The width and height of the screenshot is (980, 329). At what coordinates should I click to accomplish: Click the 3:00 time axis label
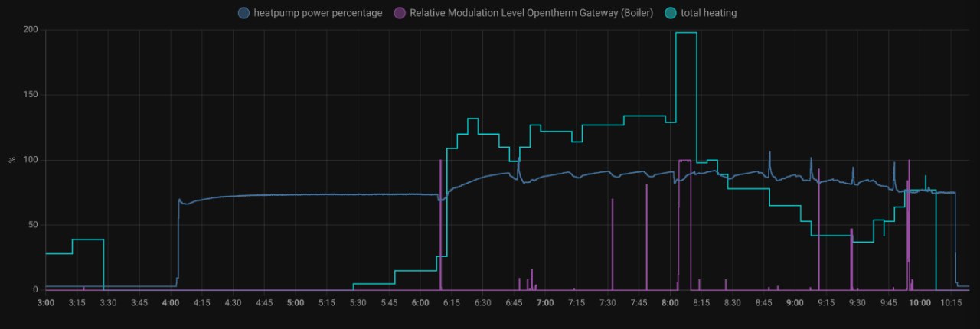46,303
